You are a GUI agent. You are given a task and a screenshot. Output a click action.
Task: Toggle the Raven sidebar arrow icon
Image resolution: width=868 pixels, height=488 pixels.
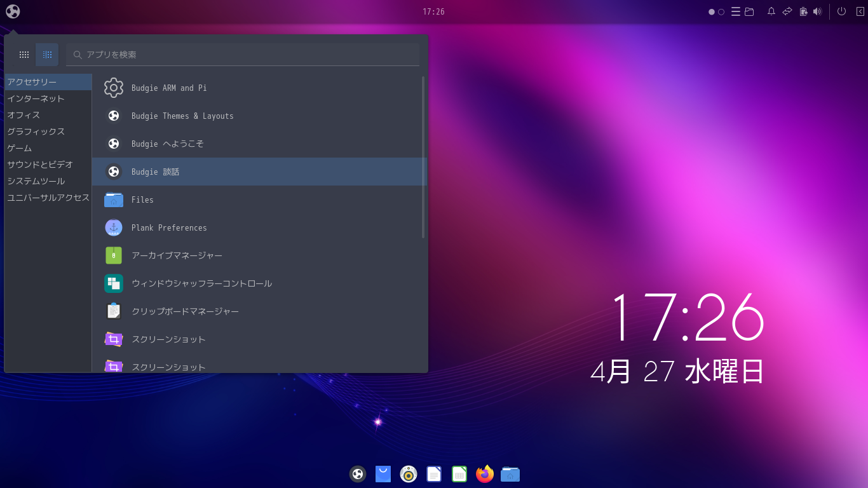click(x=860, y=11)
